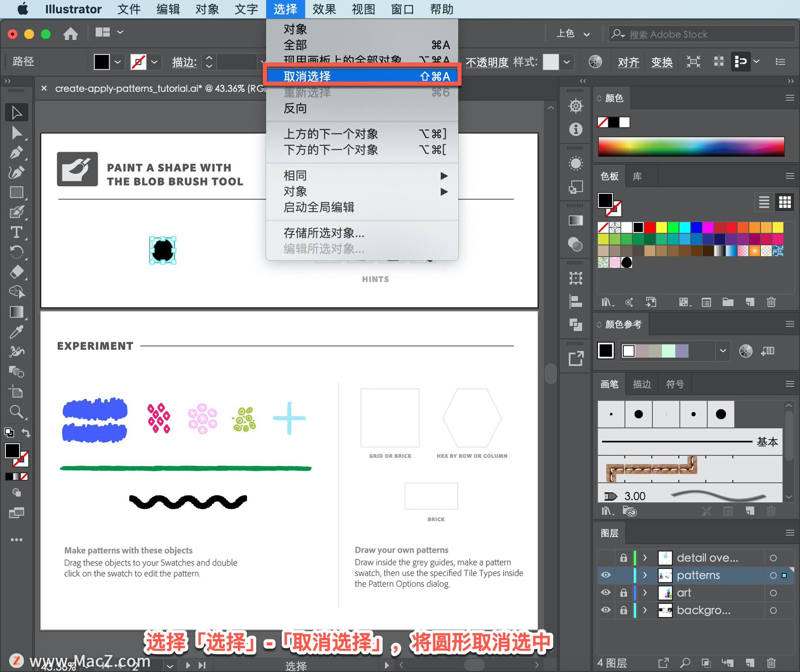
Task: Switch to the 符号 tab
Action: [x=675, y=384]
